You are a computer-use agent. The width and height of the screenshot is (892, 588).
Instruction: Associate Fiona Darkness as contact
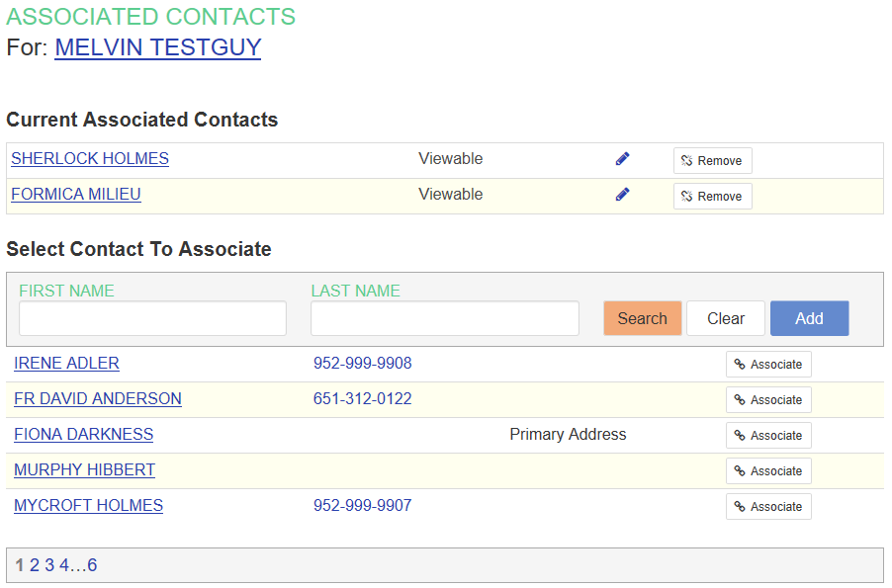click(x=767, y=436)
